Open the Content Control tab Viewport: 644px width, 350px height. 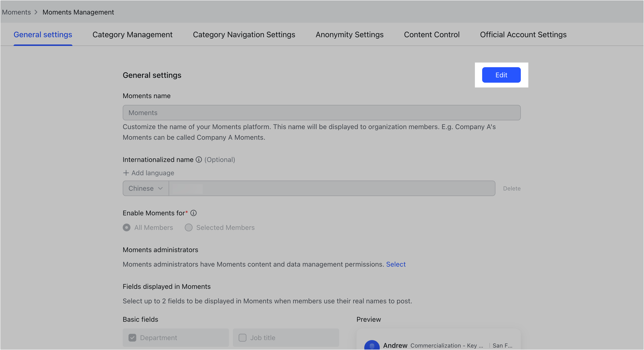pyautogui.click(x=432, y=35)
